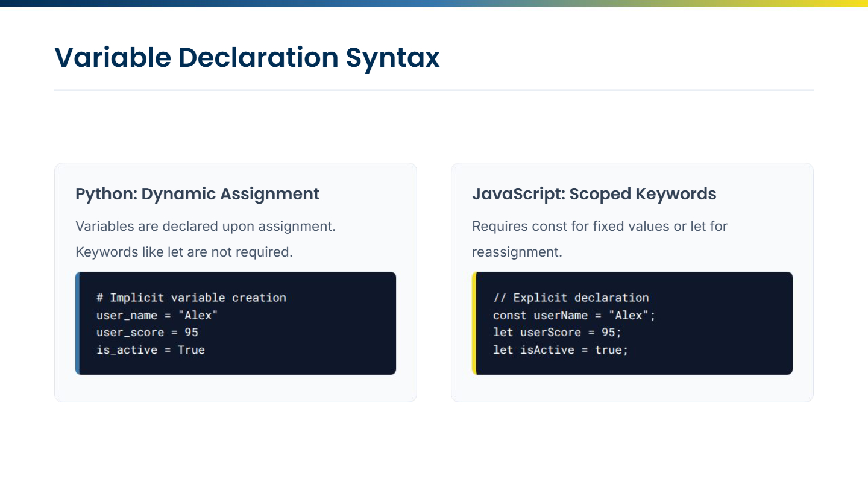Image resolution: width=868 pixels, height=488 pixels.
Task: Click the "Variables are declared upon assignment" text
Action: coord(205,227)
